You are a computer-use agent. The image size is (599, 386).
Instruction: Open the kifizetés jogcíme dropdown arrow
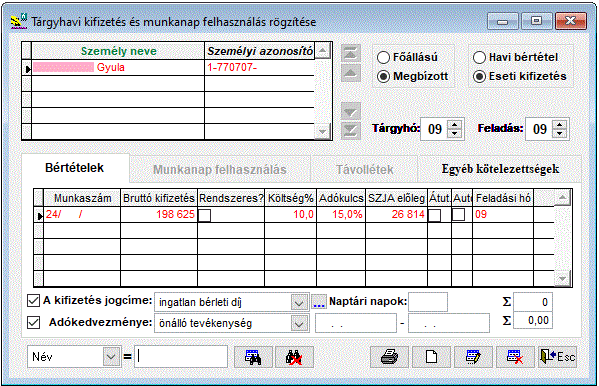pos(299,303)
